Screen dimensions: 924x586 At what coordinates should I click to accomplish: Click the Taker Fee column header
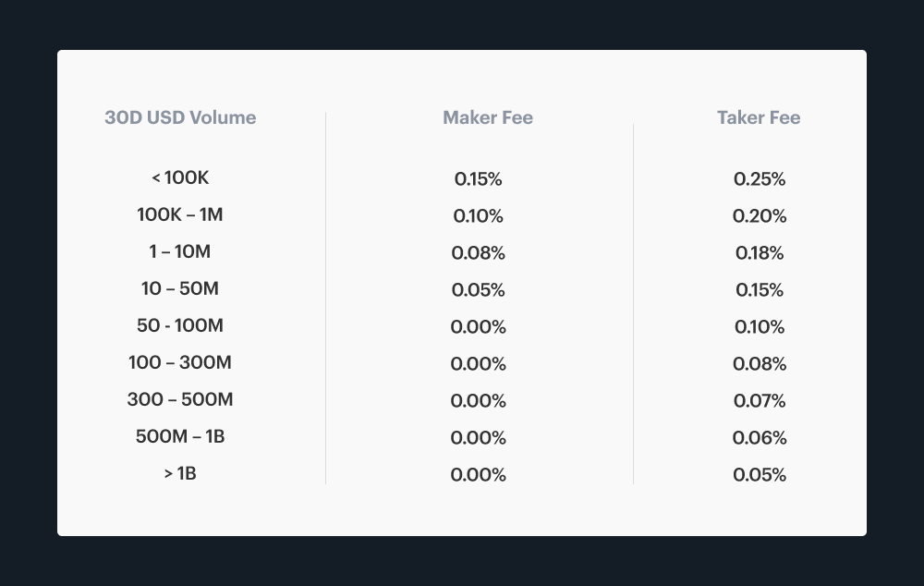[759, 117]
